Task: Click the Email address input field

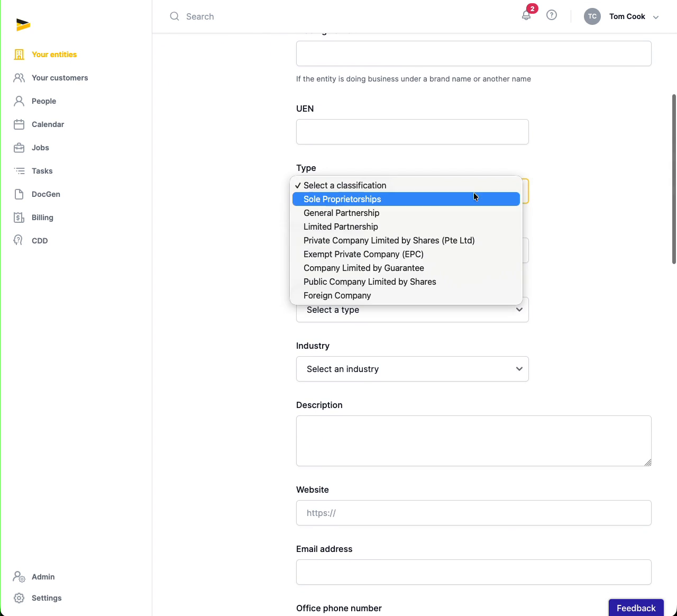Action: point(474,572)
